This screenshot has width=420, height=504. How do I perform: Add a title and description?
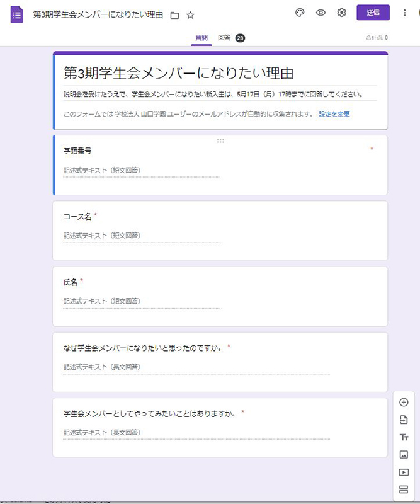[x=404, y=437]
